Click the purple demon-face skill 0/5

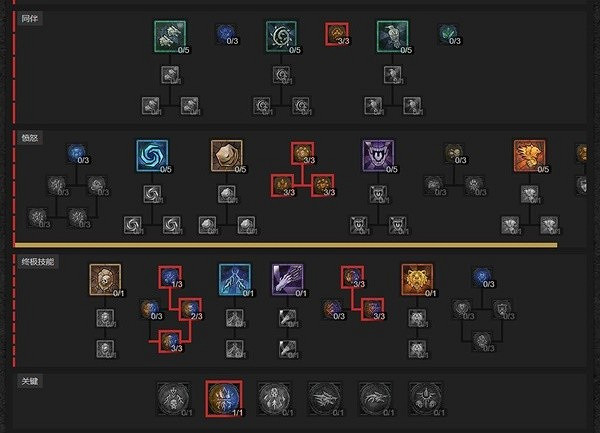point(378,155)
